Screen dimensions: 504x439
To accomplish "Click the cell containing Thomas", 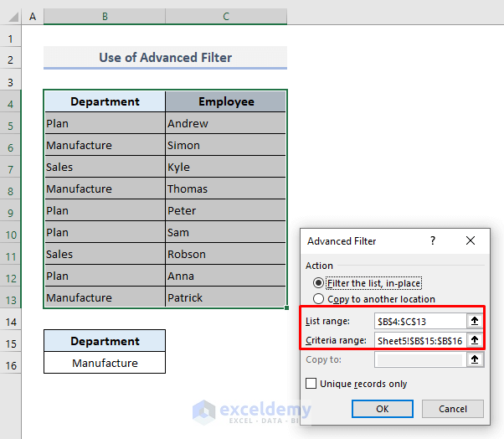I will click(x=226, y=189).
